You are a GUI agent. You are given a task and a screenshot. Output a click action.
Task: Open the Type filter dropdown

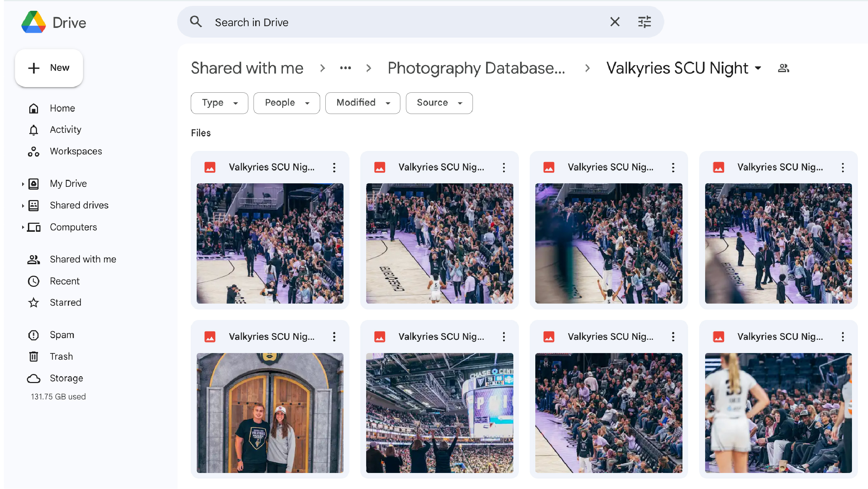pyautogui.click(x=219, y=103)
